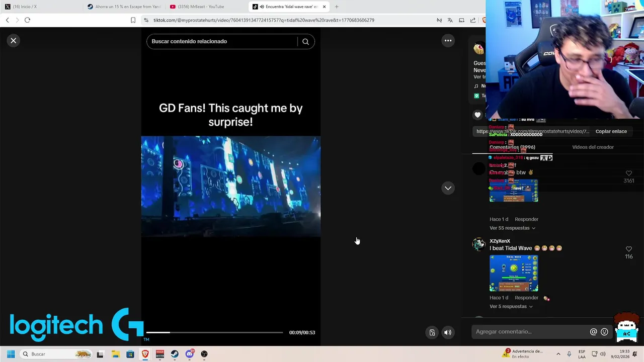Bookmark this page in browser
Screen dimensions: 644x362
point(133,20)
